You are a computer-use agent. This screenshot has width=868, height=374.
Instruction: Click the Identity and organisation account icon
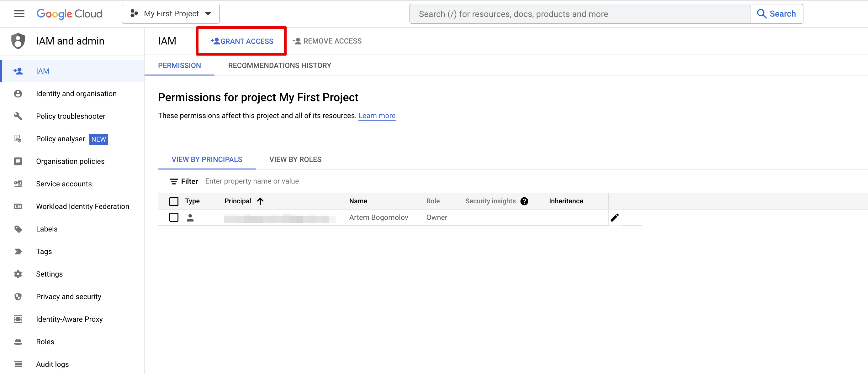18,94
